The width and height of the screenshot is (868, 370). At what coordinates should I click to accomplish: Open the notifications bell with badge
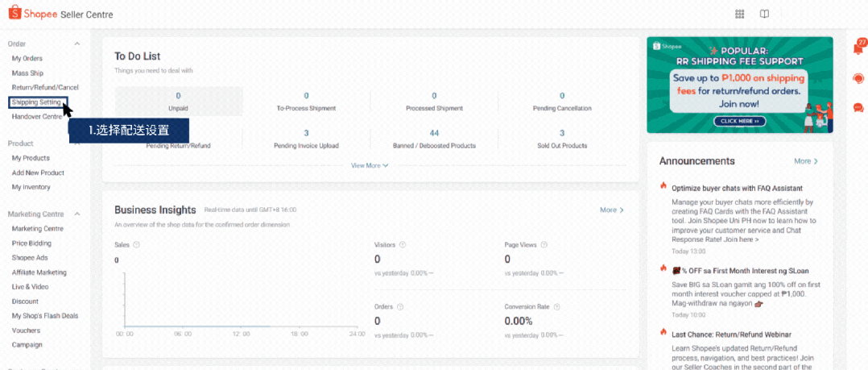[858, 48]
